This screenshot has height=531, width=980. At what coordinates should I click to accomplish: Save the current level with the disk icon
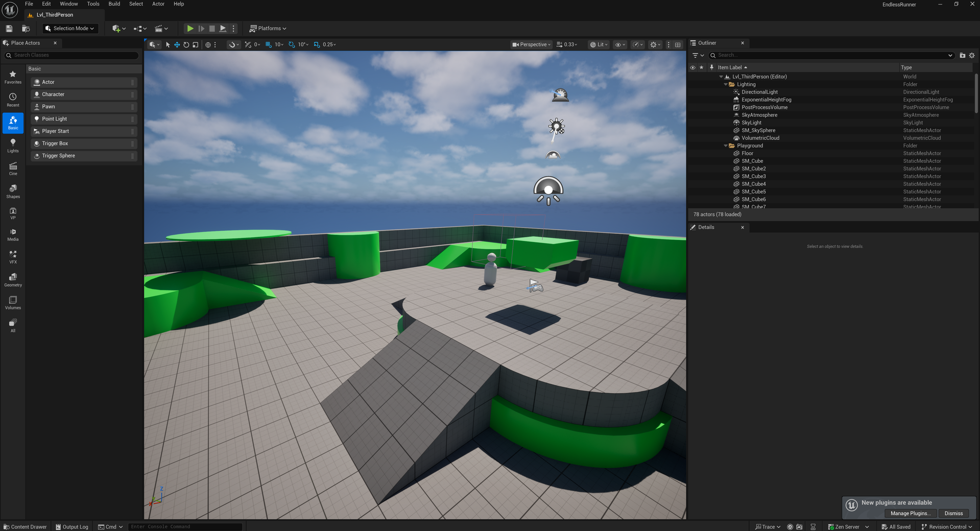[x=9, y=29]
